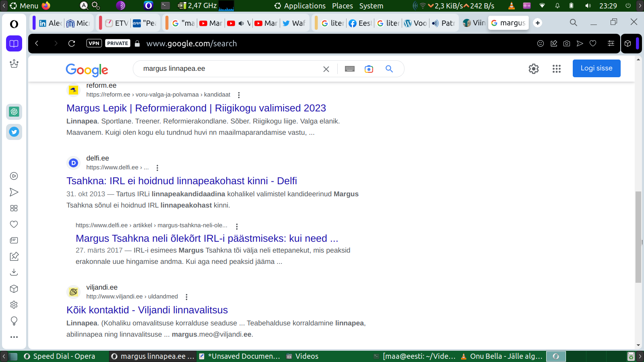644x362 pixels.
Task: Open bookmarks heart icon in the sidebar
Action: pos(14,224)
